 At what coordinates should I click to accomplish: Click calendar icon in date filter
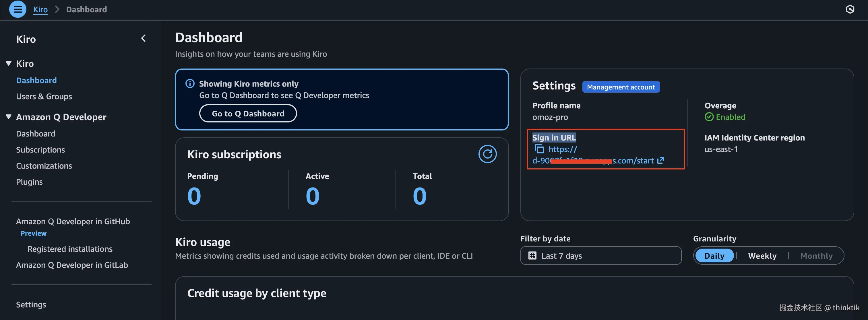coord(532,256)
